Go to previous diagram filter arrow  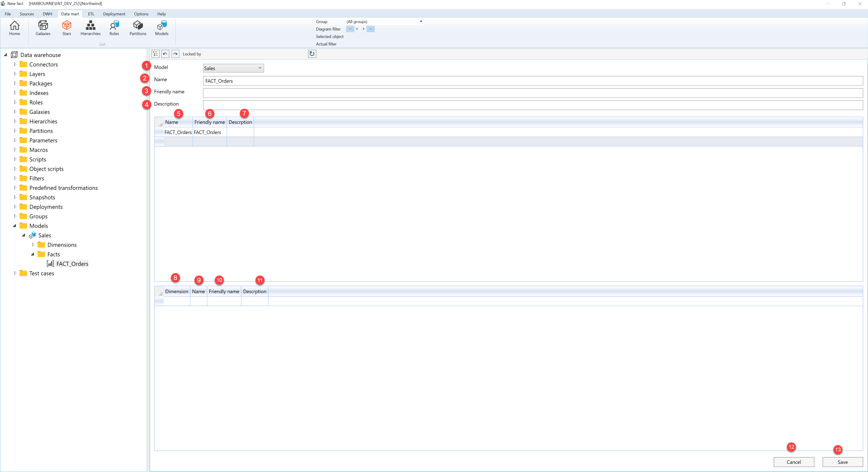[x=357, y=29]
